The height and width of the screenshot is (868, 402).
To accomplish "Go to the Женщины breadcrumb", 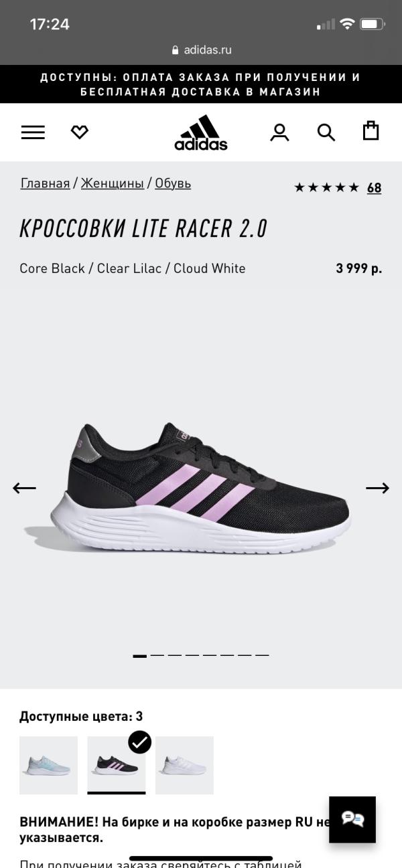I will tap(113, 183).
